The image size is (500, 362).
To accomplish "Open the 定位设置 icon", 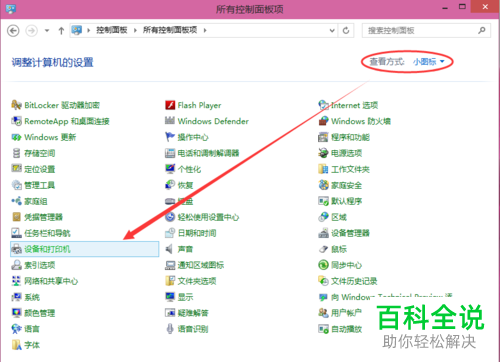I will click(16, 169).
